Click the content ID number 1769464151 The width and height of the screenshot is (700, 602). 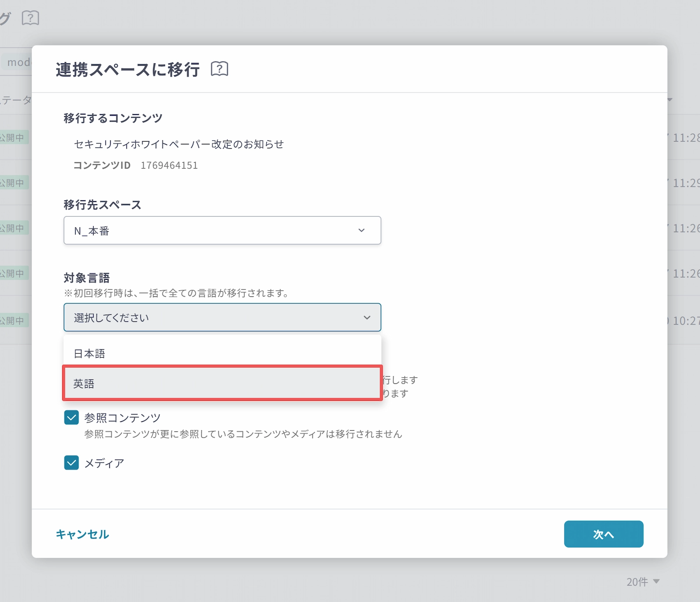coord(169,165)
